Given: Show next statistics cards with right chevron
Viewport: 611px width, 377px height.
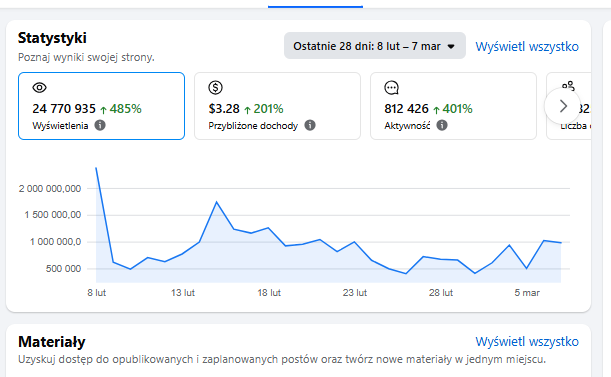Looking at the screenshot, I should coord(563,106).
